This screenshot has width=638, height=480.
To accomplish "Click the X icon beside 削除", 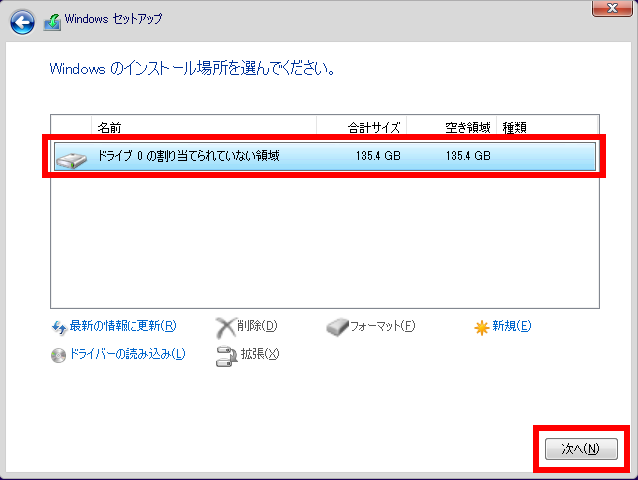I will [x=225, y=327].
